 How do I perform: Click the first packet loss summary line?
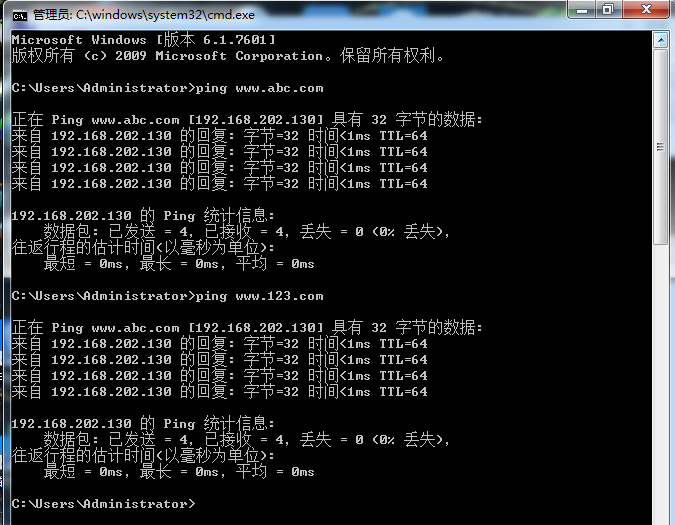(246, 232)
